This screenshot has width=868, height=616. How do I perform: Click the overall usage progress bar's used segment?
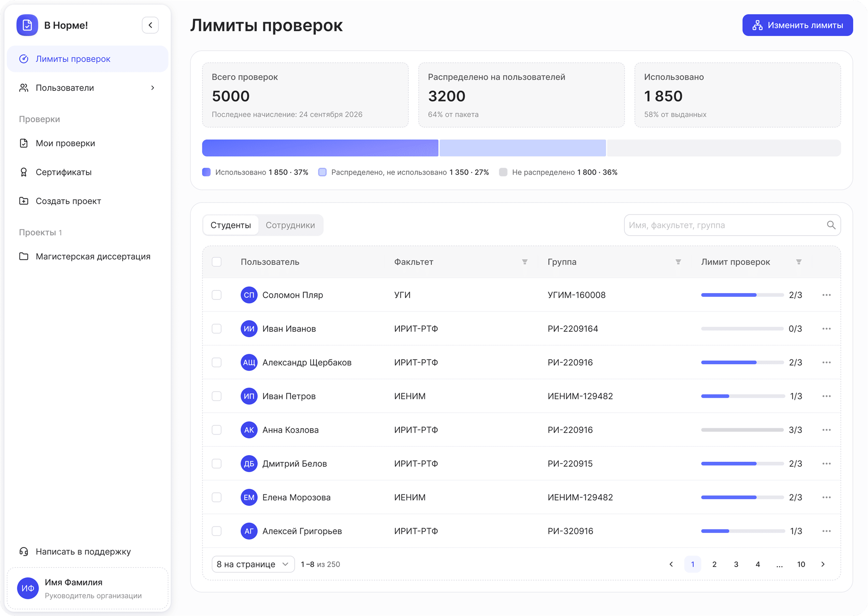(x=320, y=148)
